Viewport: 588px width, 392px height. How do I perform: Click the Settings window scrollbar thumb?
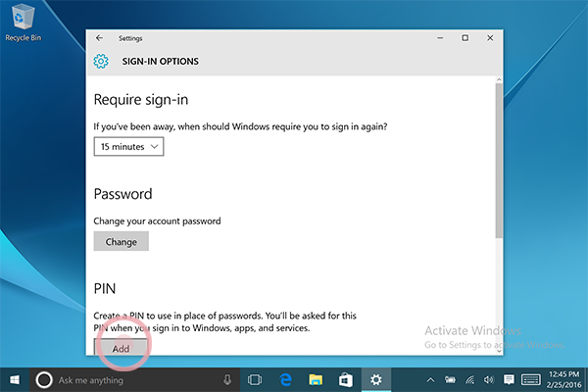(499, 161)
